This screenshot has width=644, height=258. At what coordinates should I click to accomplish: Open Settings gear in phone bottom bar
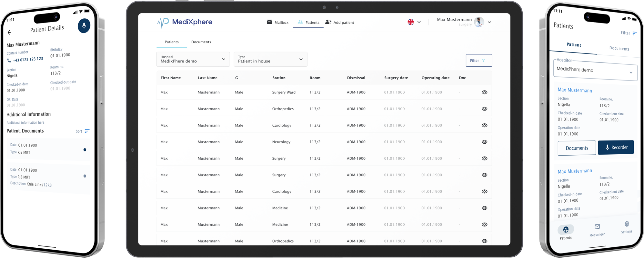point(627,224)
